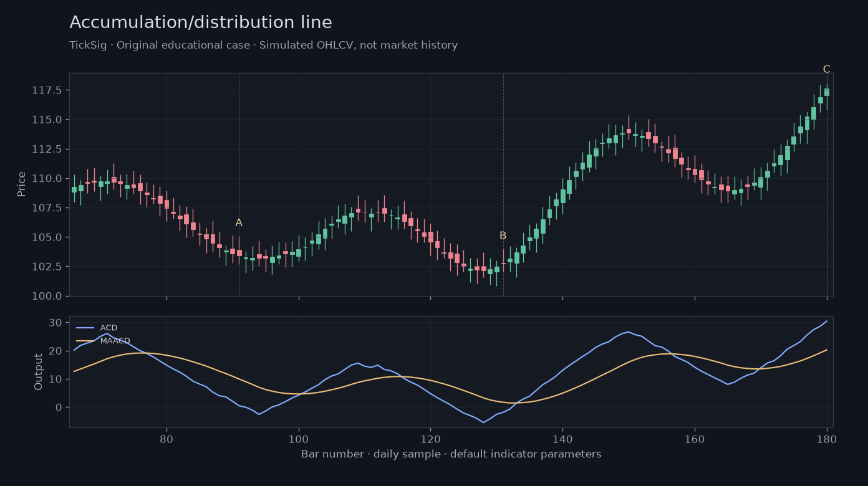Click bar number tick 80
868x486 pixels.
(166, 438)
